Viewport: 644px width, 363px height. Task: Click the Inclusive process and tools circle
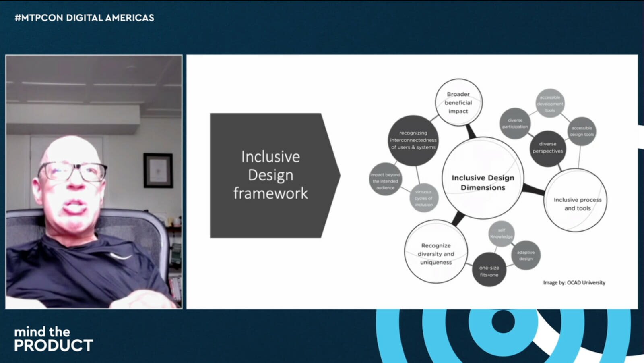click(x=577, y=203)
